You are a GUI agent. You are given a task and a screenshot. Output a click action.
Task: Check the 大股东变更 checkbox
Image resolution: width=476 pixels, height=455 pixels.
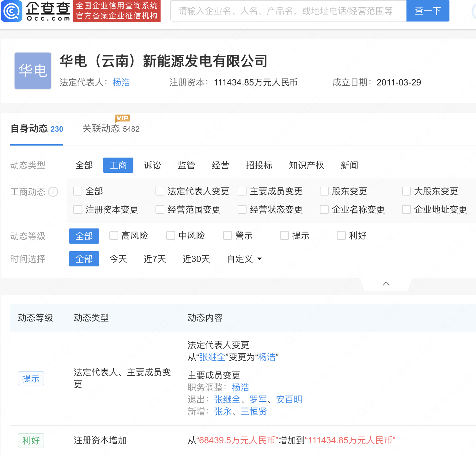pyautogui.click(x=406, y=191)
